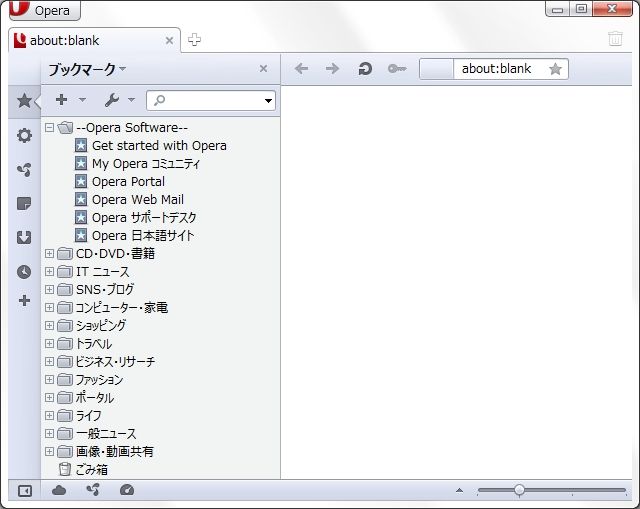Open Opera Link cloud icon
Screen dimensions: 640x509
59,490
